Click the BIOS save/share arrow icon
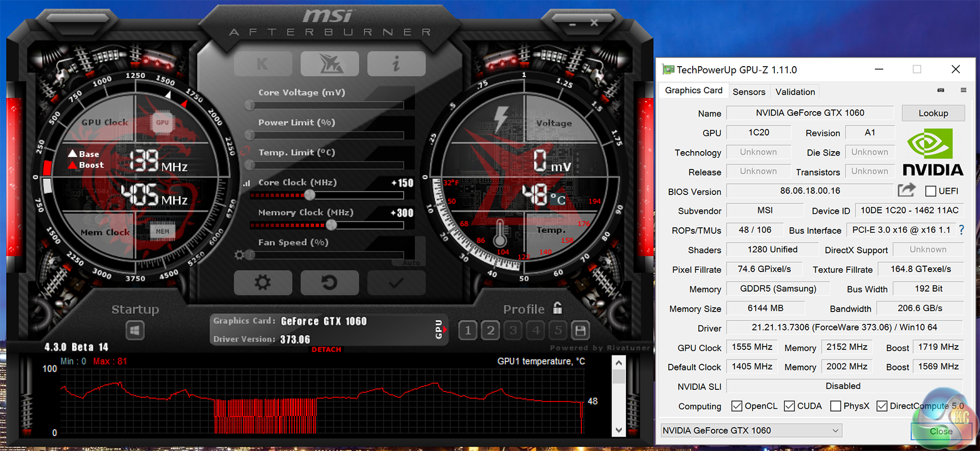 coord(907,190)
